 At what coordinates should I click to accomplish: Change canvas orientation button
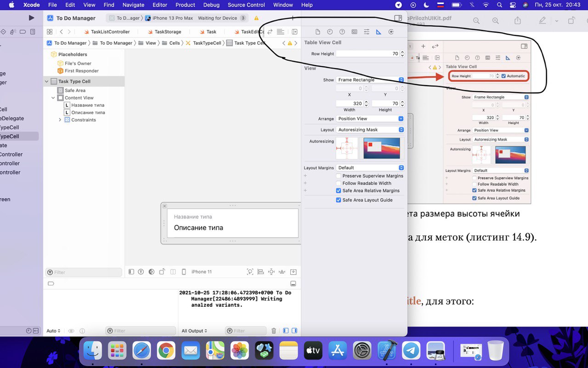pos(162,272)
